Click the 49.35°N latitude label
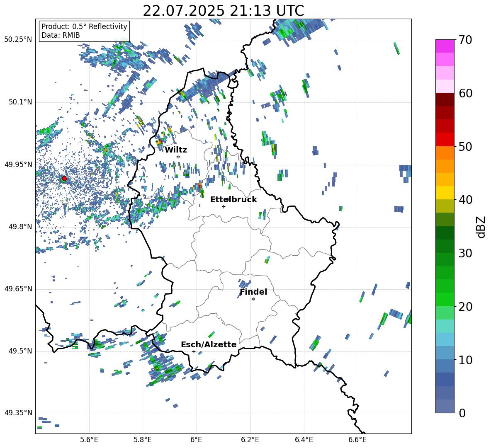The height and width of the screenshot is (448, 491). 18,413
